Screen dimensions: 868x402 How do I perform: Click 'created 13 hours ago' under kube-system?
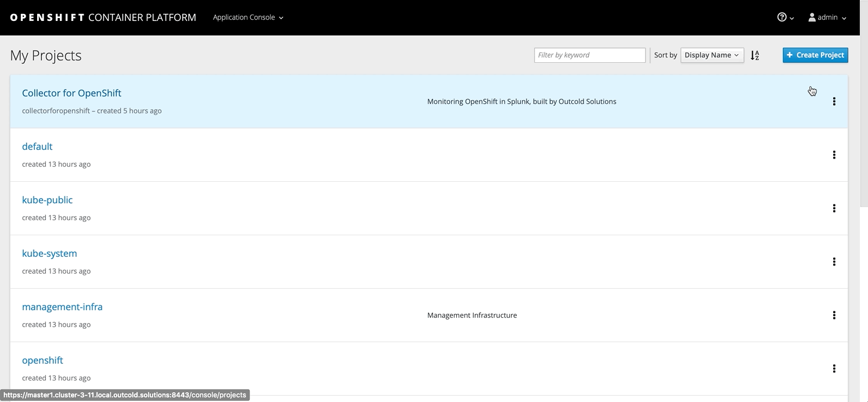[x=56, y=271]
